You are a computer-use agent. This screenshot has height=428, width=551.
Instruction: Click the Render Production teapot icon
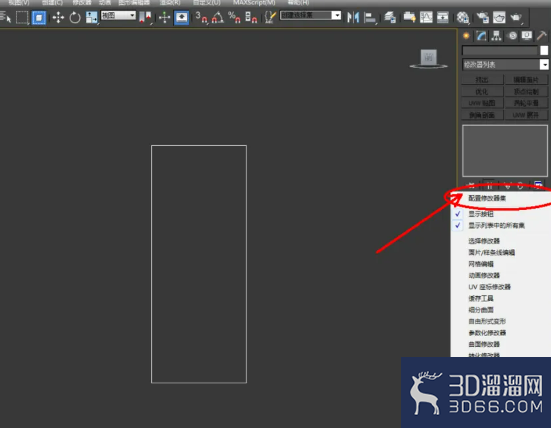(516, 17)
